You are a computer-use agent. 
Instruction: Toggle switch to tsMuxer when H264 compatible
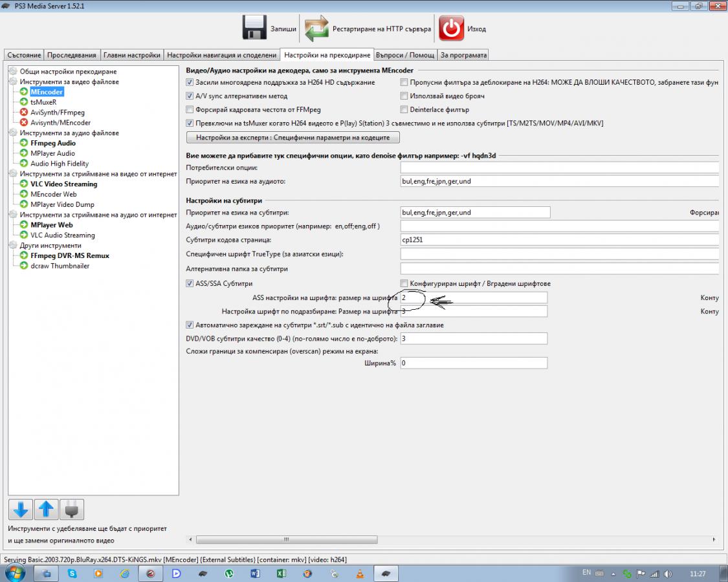tap(190, 123)
